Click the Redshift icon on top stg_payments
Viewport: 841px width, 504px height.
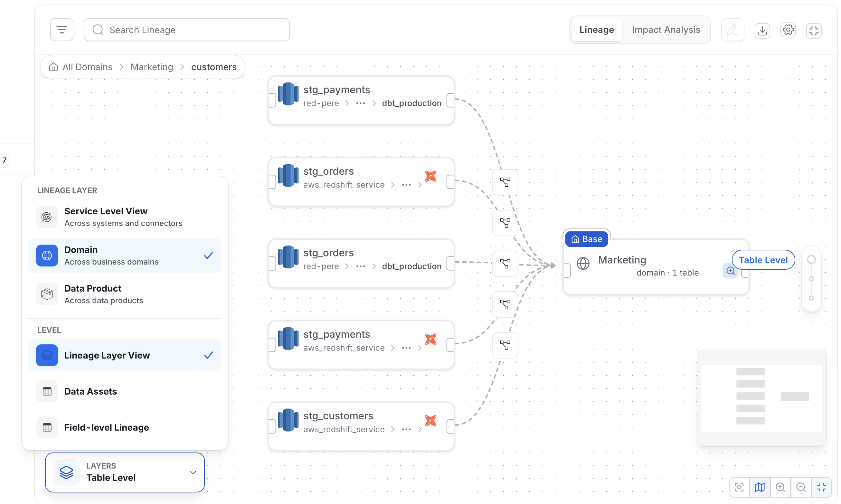point(288,94)
